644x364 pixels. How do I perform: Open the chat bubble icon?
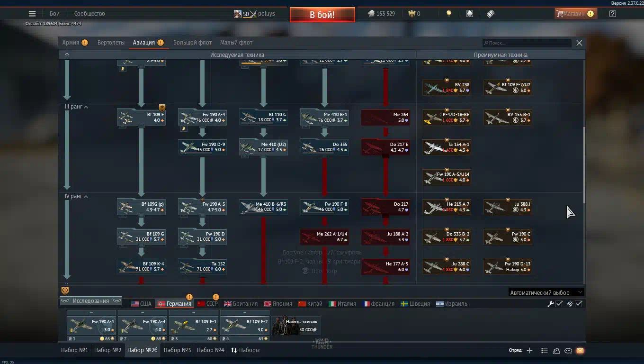[568, 351]
